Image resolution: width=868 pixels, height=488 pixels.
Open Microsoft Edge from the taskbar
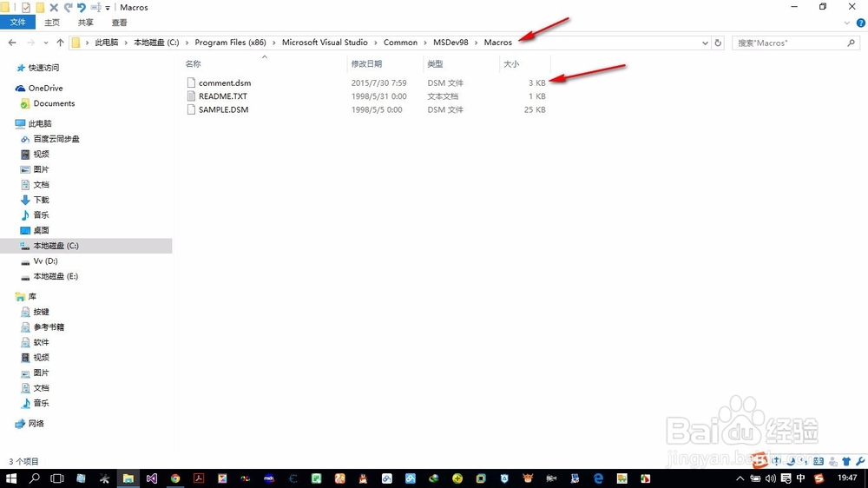click(x=598, y=478)
